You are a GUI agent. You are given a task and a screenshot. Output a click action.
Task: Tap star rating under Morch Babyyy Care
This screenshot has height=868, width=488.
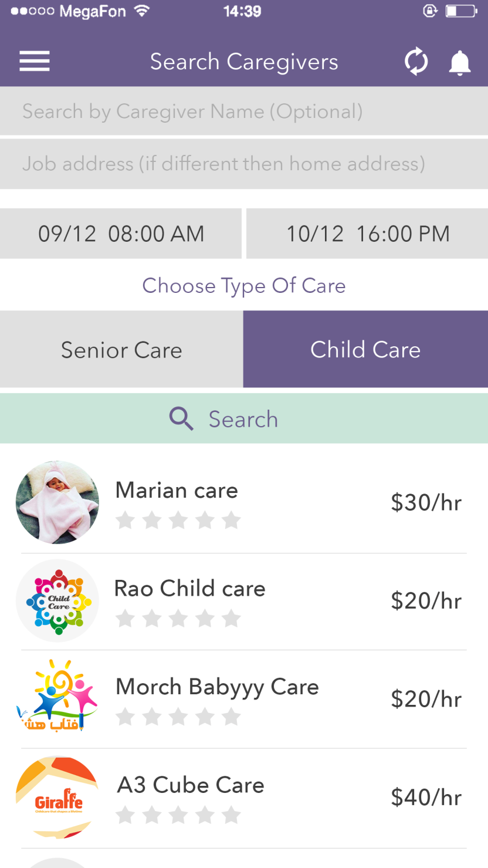pos(178,717)
